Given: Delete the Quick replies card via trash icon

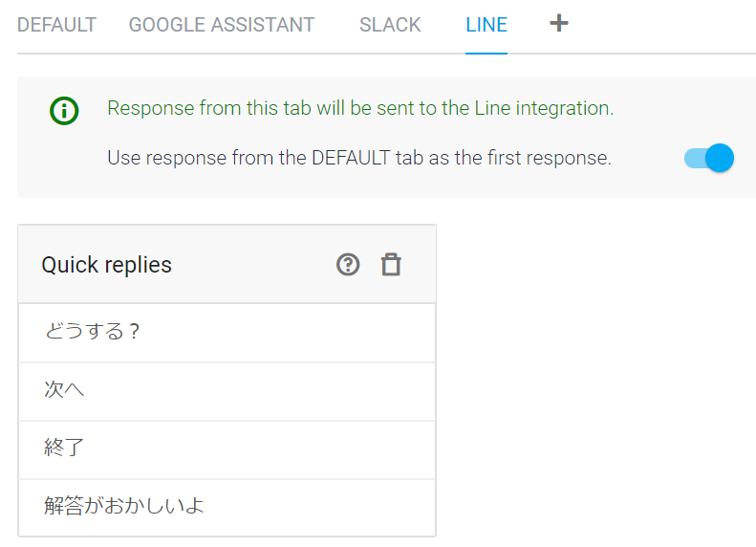Looking at the screenshot, I should (x=391, y=265).
